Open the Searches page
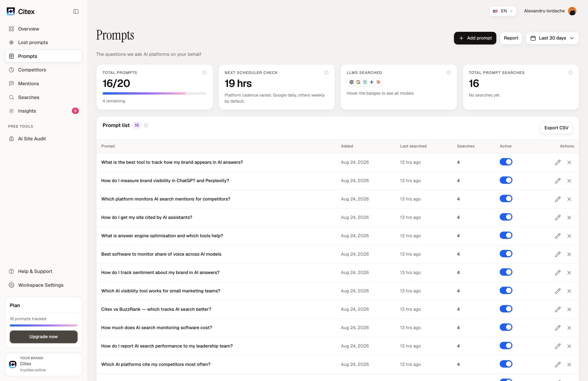 tap(43, 97)
